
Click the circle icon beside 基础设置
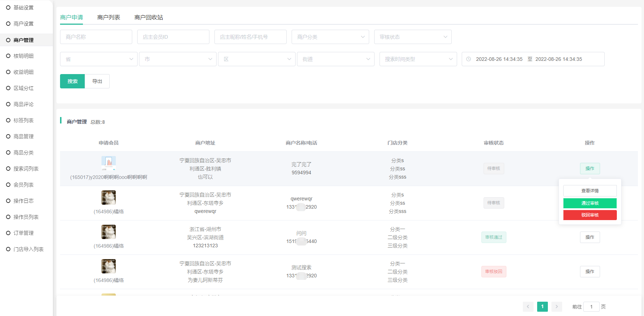[8, 8]
